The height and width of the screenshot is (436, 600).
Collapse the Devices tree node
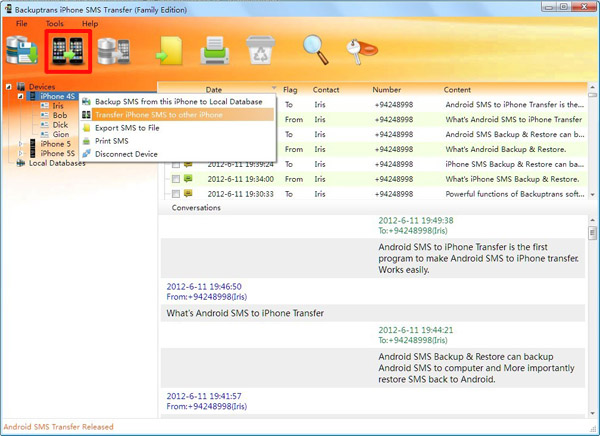(x=8, y=87)
